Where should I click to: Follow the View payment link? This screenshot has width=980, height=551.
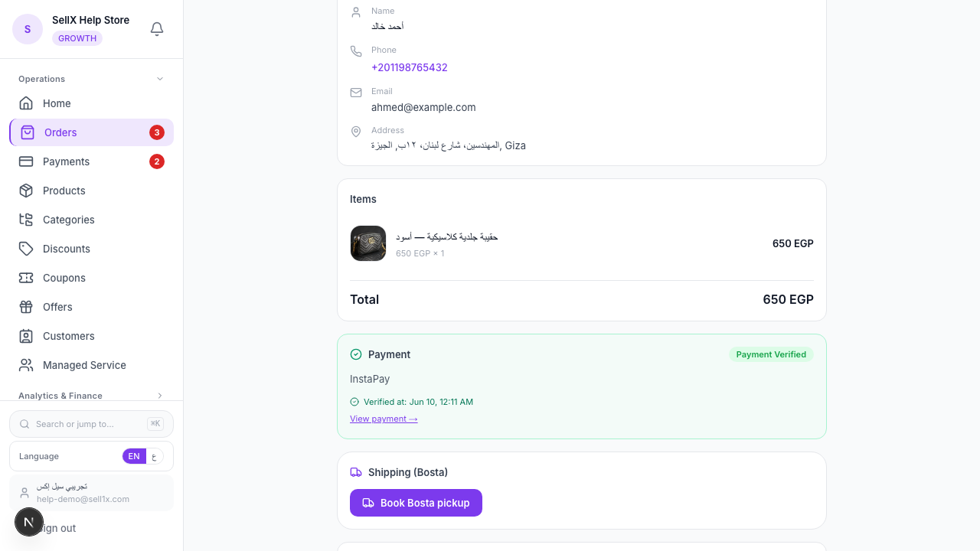click(x=384, y=419)
